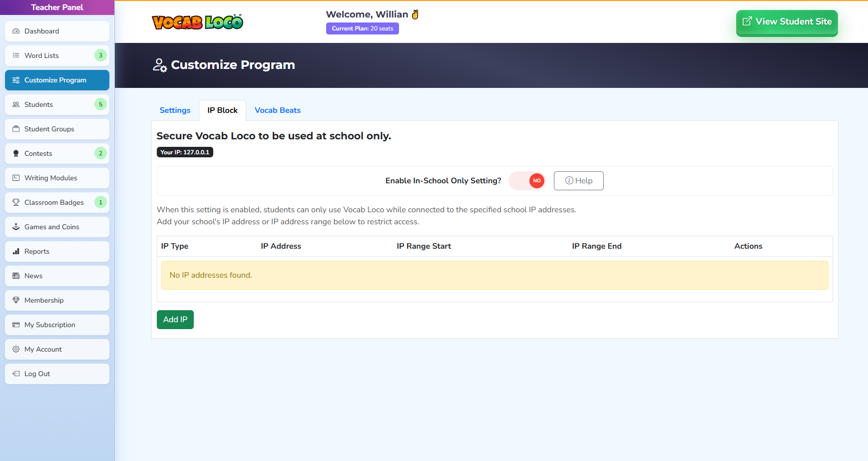Image resolution: width=868 pixels, height=461 pixels.
Task: Toggle the Enable In-School Only switch
Action: (x=527, y=181)
